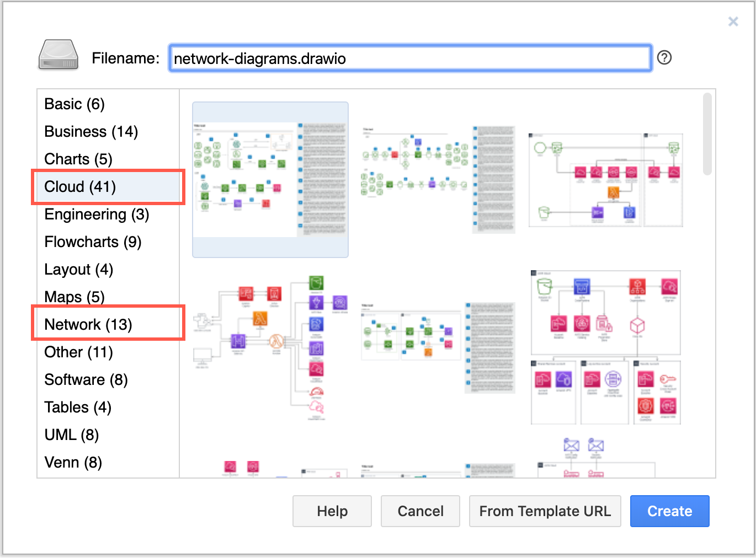Select the Business (14) category
Image resolution: width=756 pixels, height=558 pixels.
click(x=91, y=131)
